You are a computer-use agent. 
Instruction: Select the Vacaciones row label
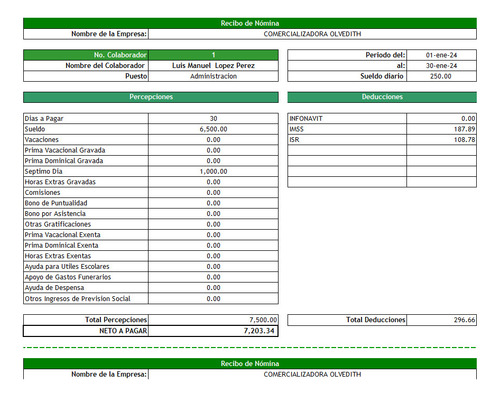click(x=41, y=140)
